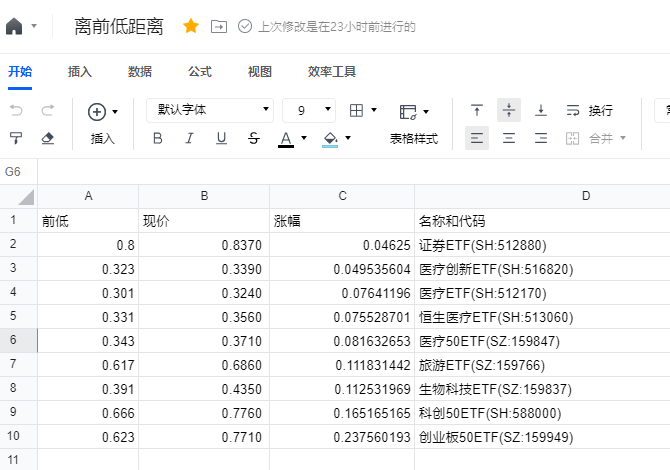The image size is (670, 470).
Task: Expand the insert plus dropdown arrow
Action: (115, 112)
